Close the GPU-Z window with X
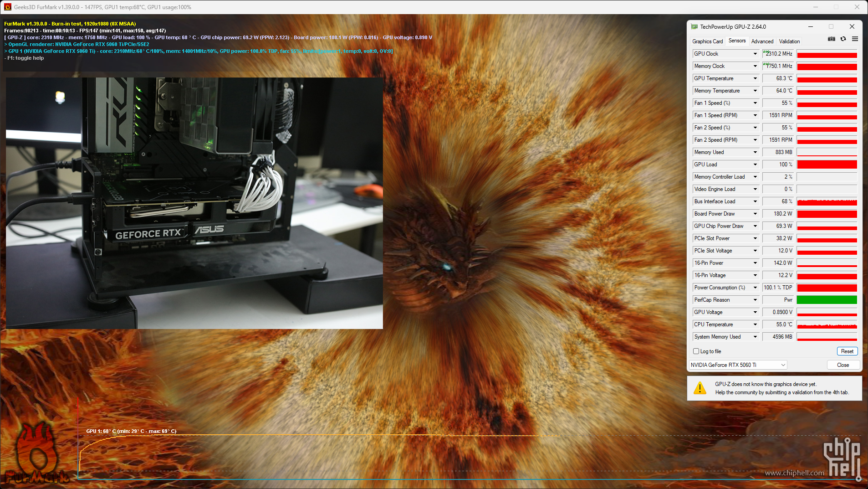The image size is (868, 489). click(x=852, y=26)
